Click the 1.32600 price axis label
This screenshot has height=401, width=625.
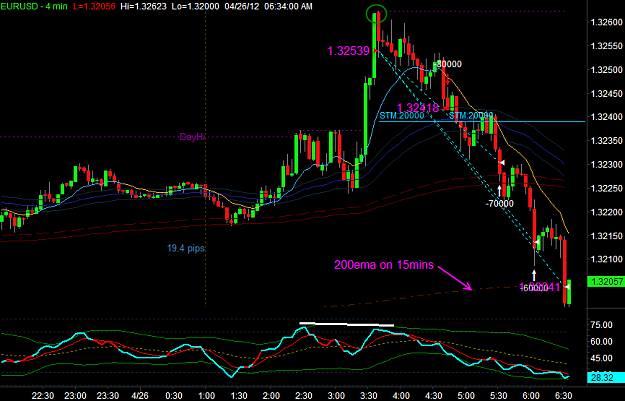pyautogui.click(x=607, y=22)
